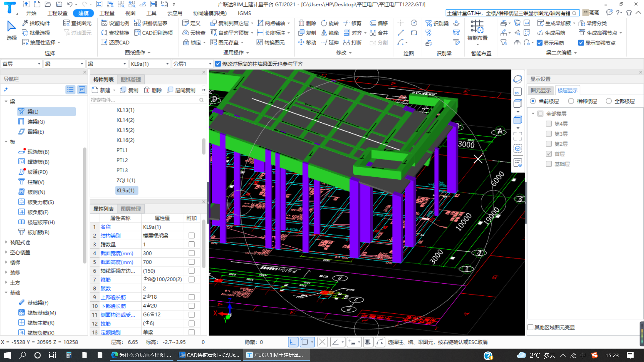Expand the 装配式 tree group
The width and height of the screenshot is (644, 362).
[6, 242]
